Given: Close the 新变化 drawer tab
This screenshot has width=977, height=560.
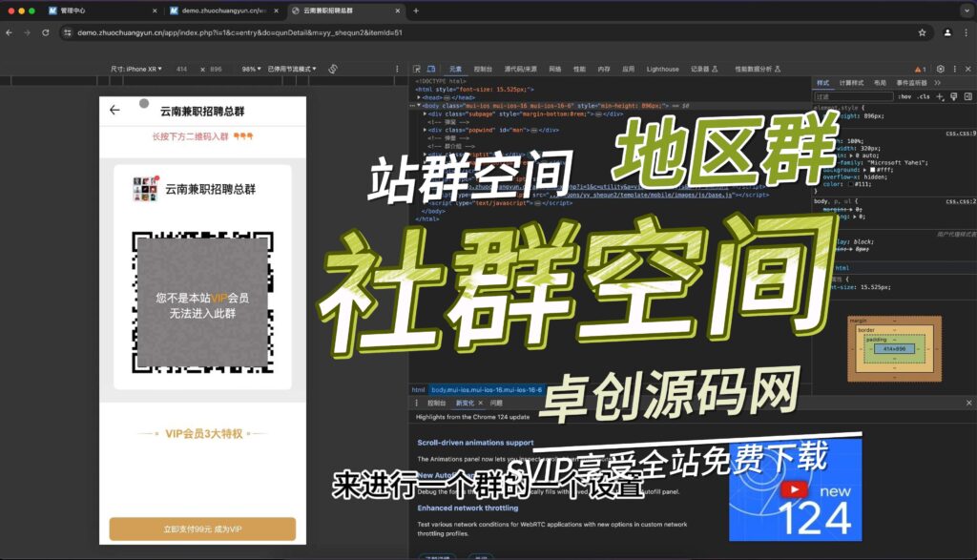Looking at the screenshot, I should pos(481,403).
